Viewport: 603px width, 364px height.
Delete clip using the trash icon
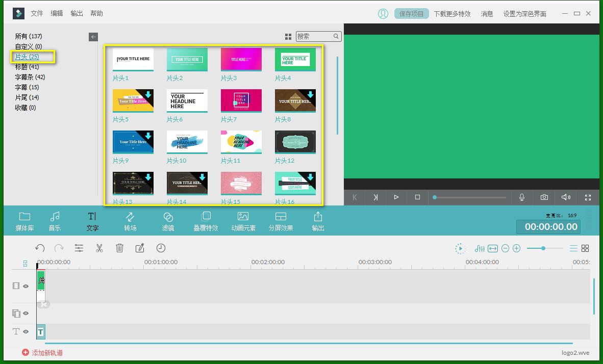pos(120,248)
